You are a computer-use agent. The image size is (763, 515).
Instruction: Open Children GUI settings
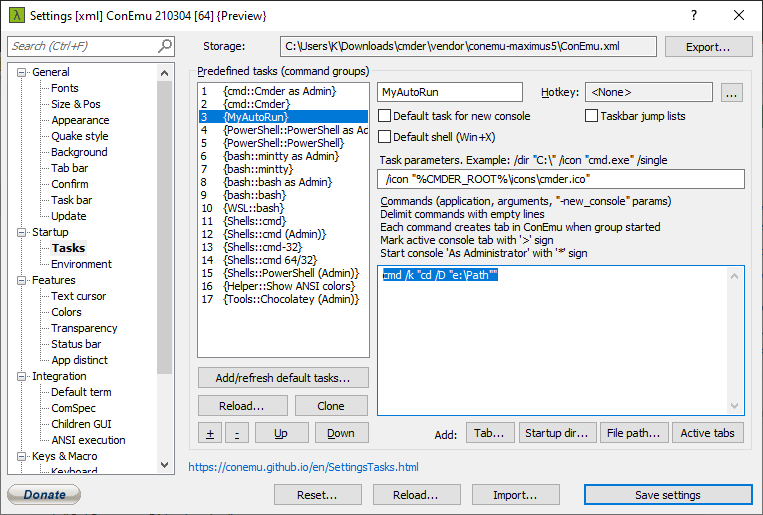[x=81, y=424]
